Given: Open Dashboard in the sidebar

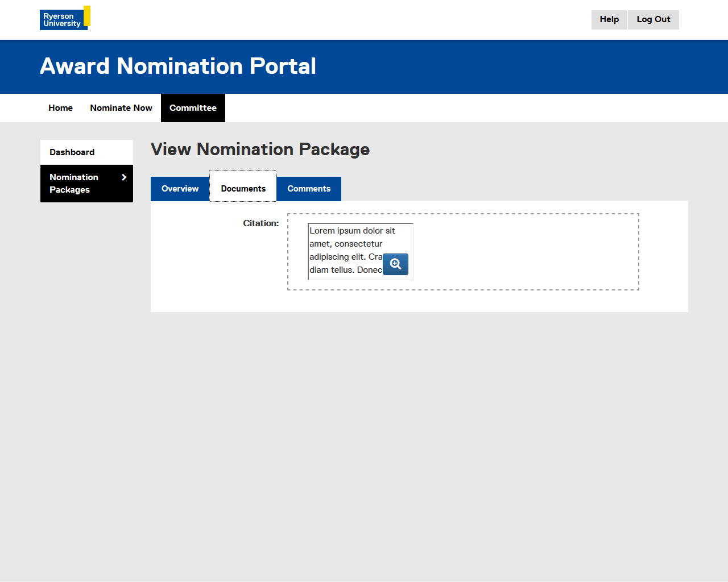Looking at the screenshot, I should point(72,152).
